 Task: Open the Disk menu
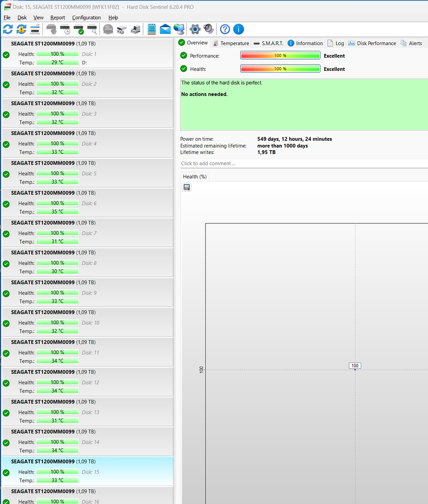click(x=22, y=18)
